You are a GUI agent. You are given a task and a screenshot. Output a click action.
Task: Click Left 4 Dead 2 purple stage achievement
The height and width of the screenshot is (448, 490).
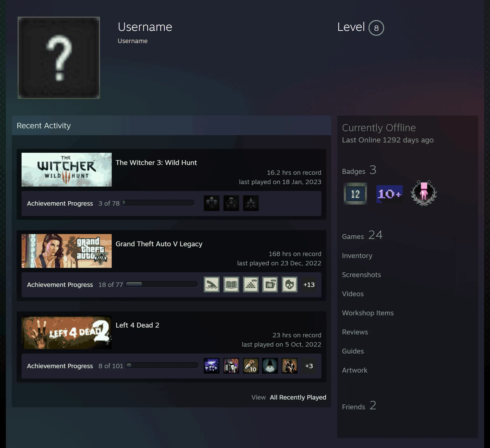[212, 366]
